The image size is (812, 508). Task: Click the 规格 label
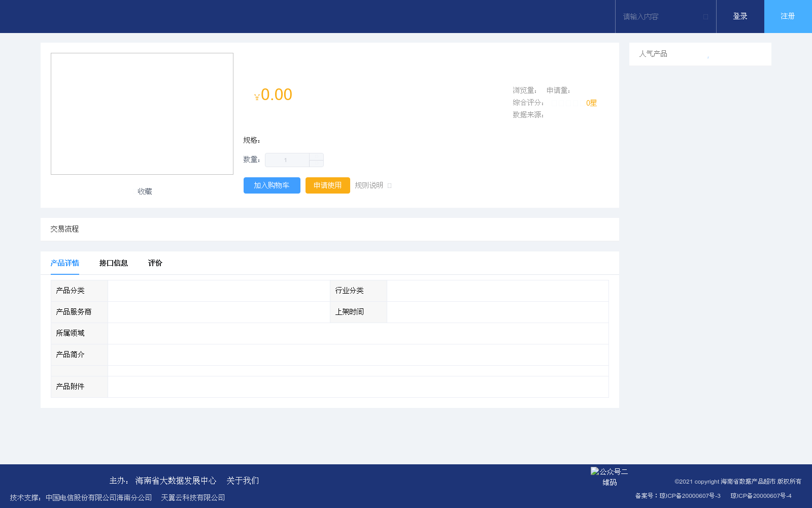tap(251, 140)
